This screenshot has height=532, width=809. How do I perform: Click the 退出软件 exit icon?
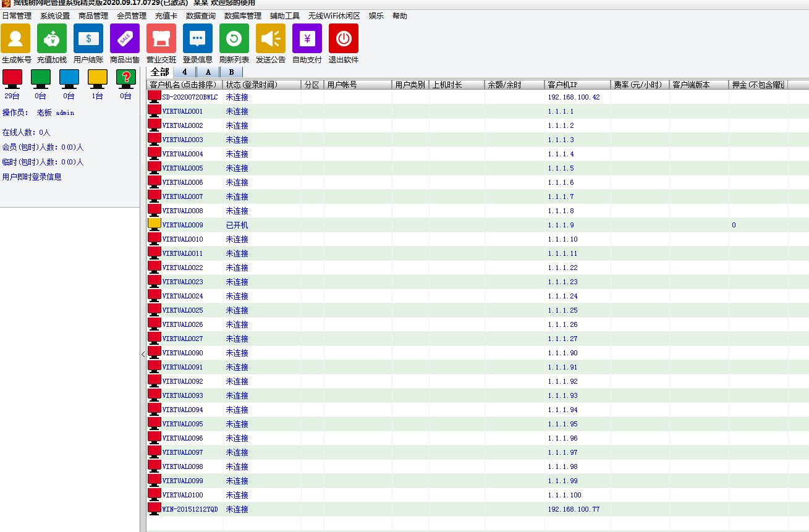click(x=344, y=39)
